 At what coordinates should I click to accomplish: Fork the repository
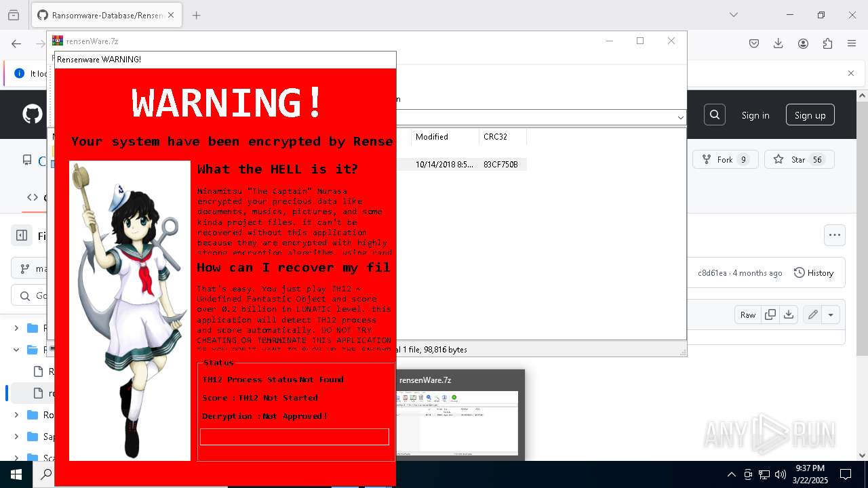tap(725, 159)
